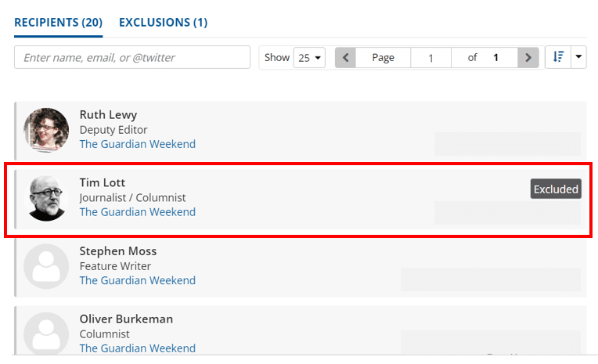Select the Recipients (20) tab

pos(58,22)
